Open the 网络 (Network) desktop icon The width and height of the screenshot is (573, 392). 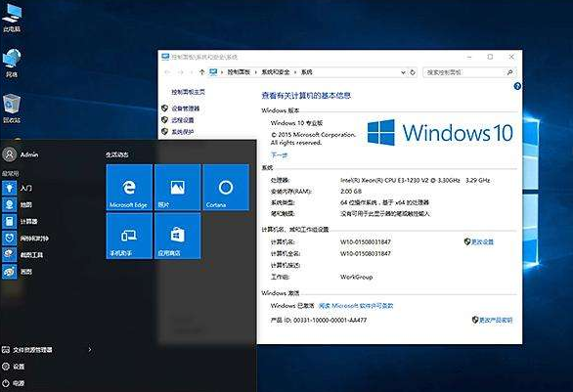12,63
